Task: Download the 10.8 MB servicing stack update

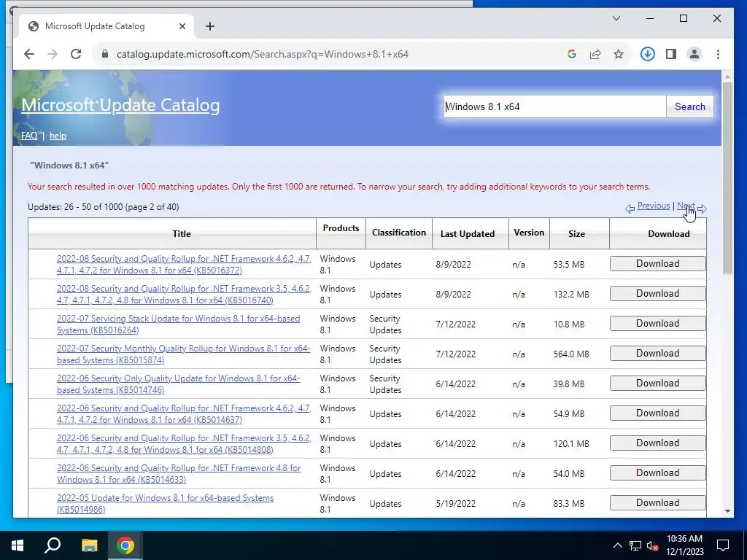Action: click(657, 324)
